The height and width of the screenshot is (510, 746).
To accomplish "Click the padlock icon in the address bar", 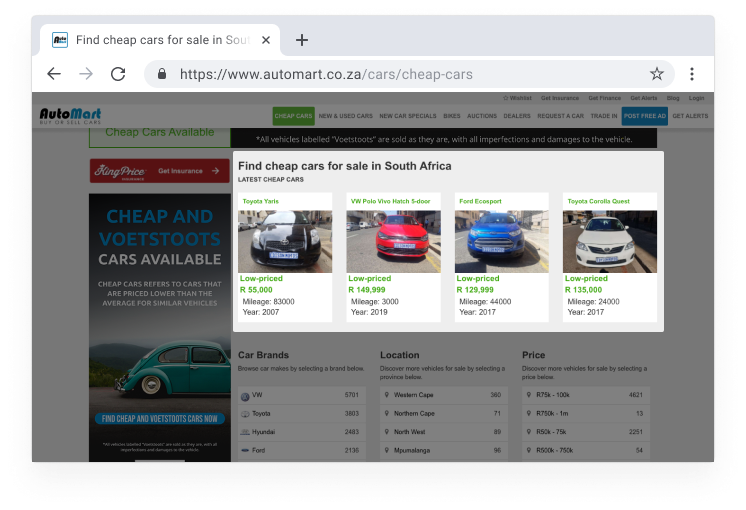I will (162, 74).
